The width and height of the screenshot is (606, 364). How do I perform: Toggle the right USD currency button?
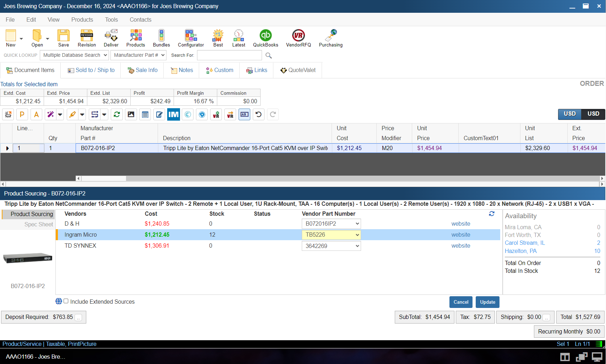tap(593, 114)
